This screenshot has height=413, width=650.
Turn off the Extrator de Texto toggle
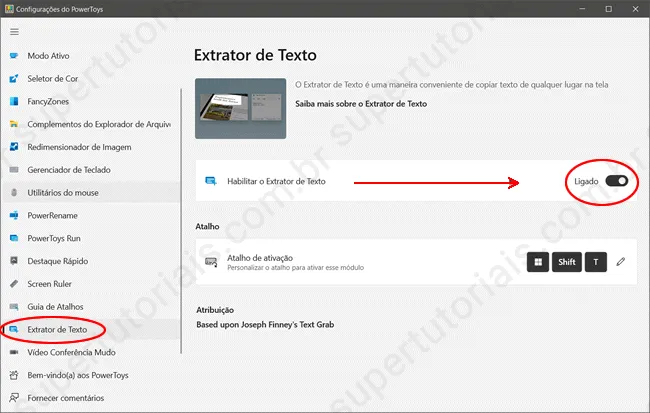(617, 181)
